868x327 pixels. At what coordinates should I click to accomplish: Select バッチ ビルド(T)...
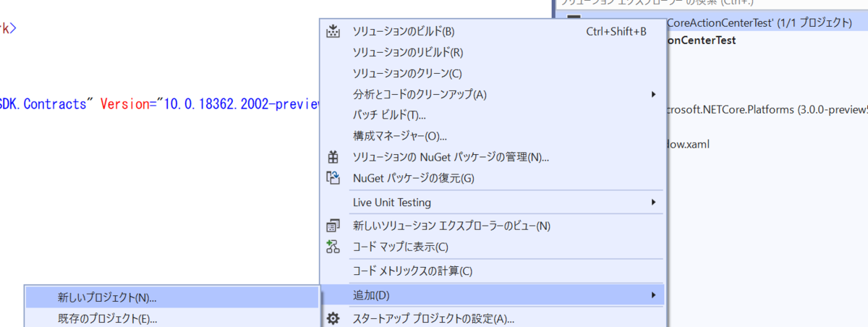(x=492, y=115)
